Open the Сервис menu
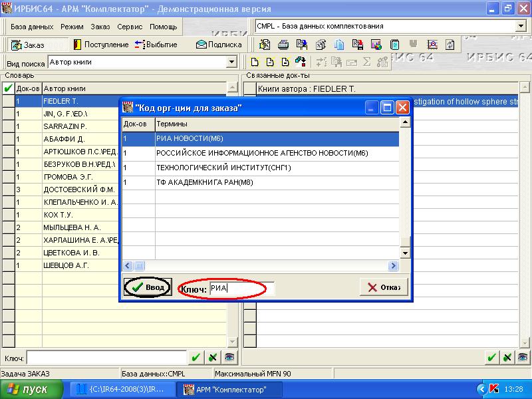 [130, 27]
